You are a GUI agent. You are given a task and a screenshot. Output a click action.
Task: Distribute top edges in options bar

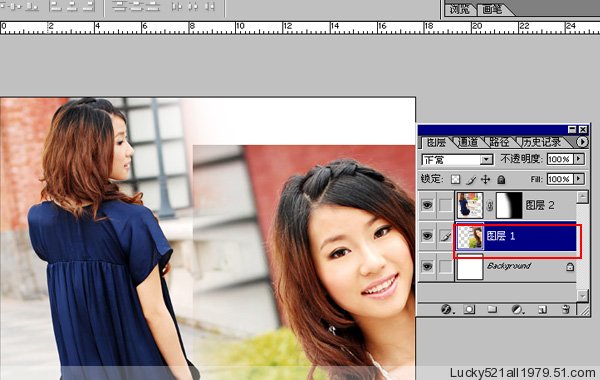click(120, 6)
